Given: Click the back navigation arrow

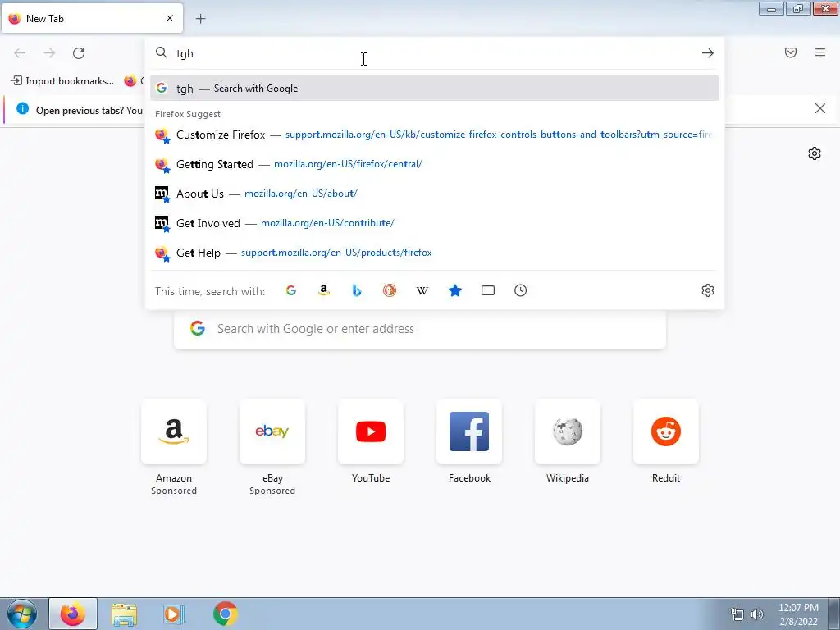Looking at the screenshot, I should pos(20,53).
